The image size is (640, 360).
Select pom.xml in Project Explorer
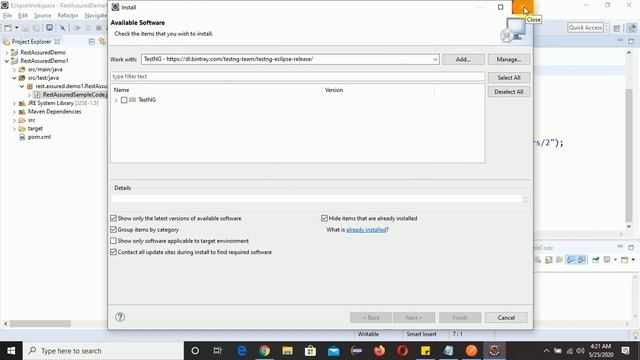coord(39,137)
